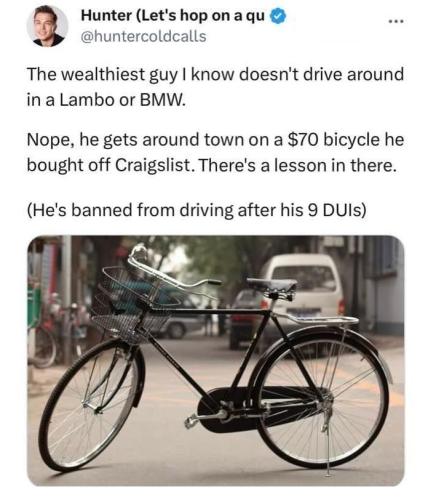Click the word "Craigslist" in the tweet
The image size is (436, 500).
[154, 165]
